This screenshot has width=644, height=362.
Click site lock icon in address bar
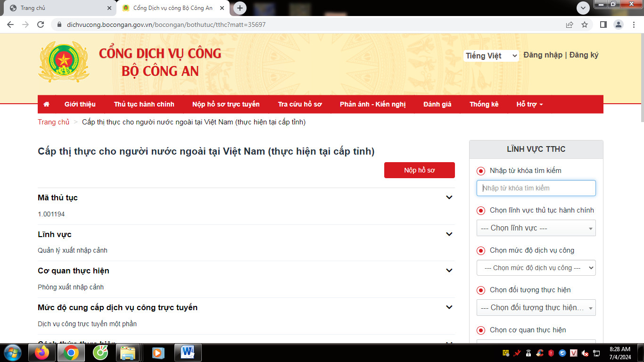pyautogui.click(x=59, y=25)
